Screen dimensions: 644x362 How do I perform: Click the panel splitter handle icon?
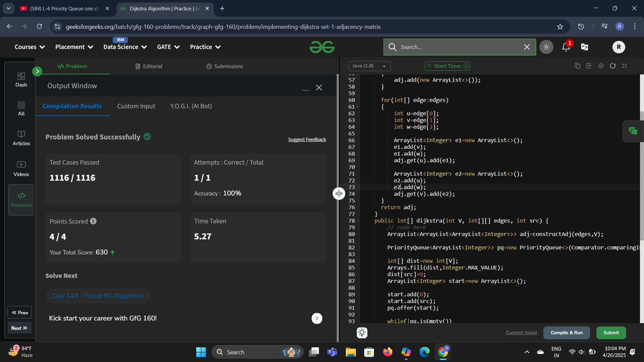pyautogui.click(x=339, y=194)
